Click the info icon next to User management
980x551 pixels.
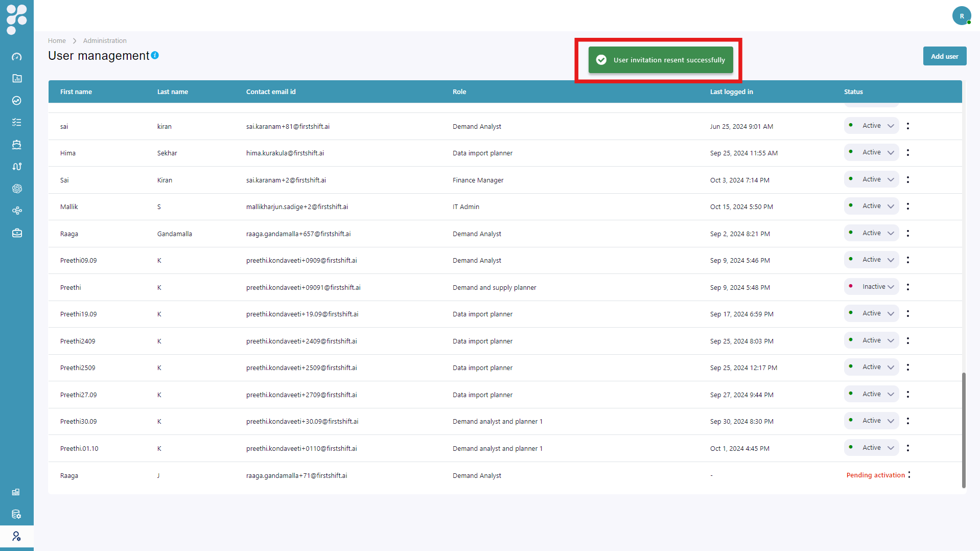155,55
